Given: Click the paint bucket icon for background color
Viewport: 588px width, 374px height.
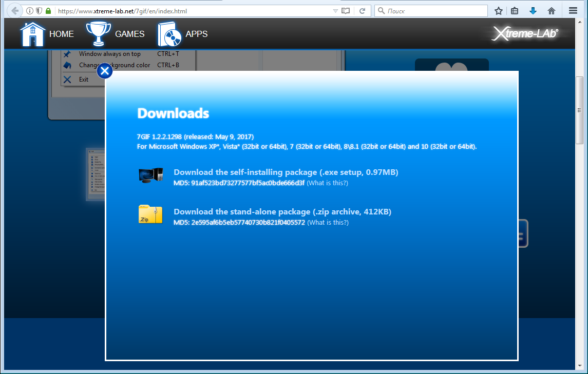Looking at the screenshot, I should pyautogui.click(x=67, y=65).
